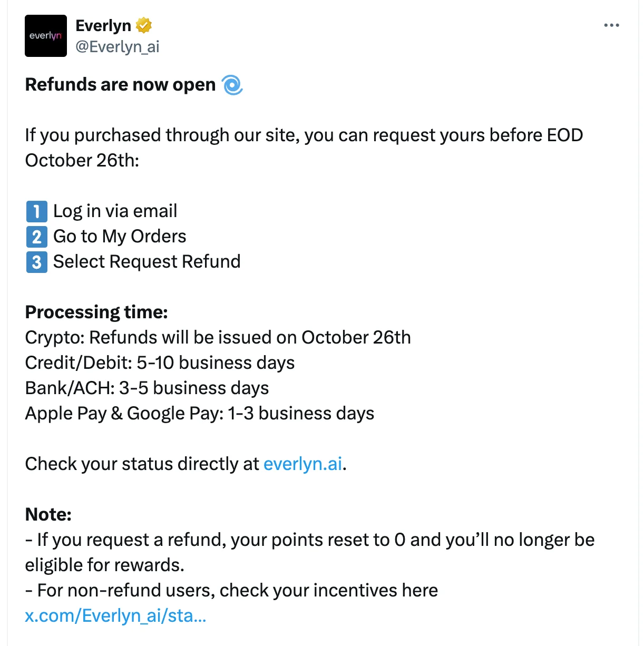Click the 'Refunds are now open' heading
644x646 pixels.
[120, 85]
